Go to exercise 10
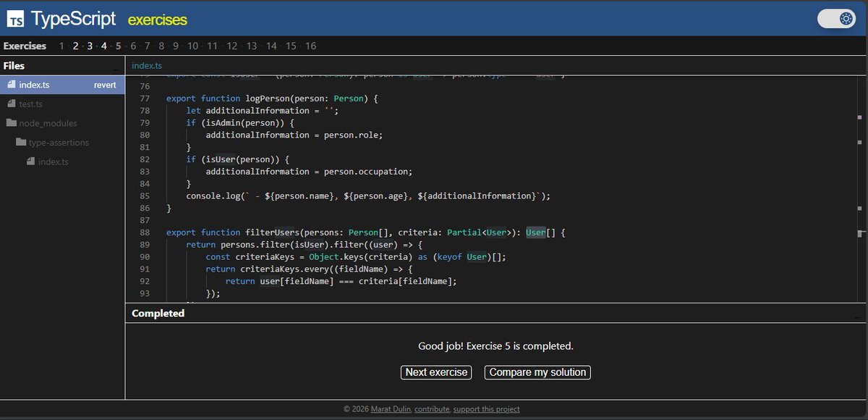The width and height of the screenshot is (868, 420). (192, 46)
